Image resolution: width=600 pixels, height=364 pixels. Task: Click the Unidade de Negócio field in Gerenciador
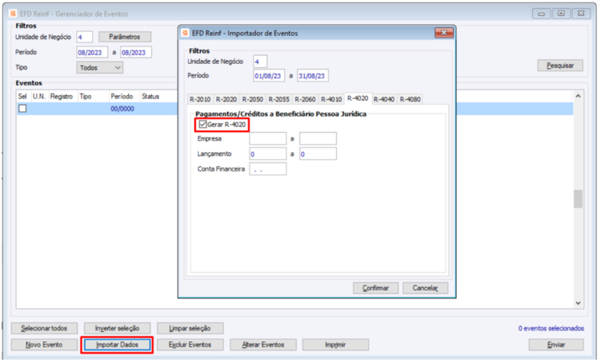click(x=85, y=37)
